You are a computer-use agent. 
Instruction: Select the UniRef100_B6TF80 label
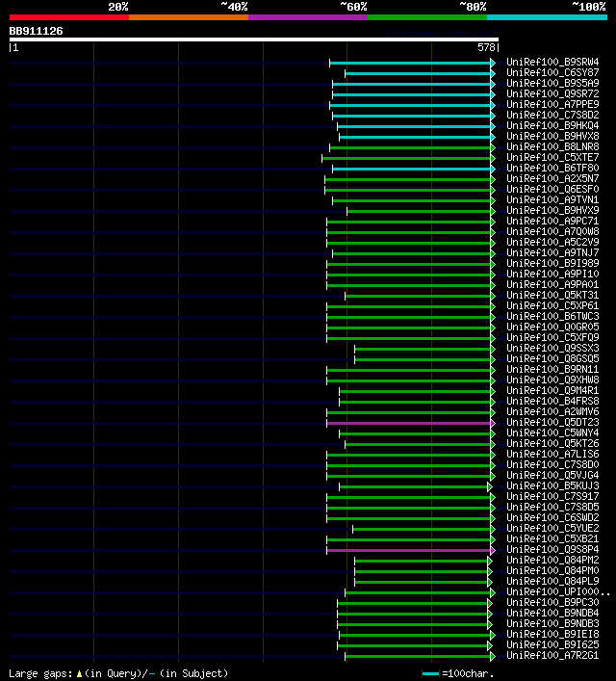click(x=552, y=168)
